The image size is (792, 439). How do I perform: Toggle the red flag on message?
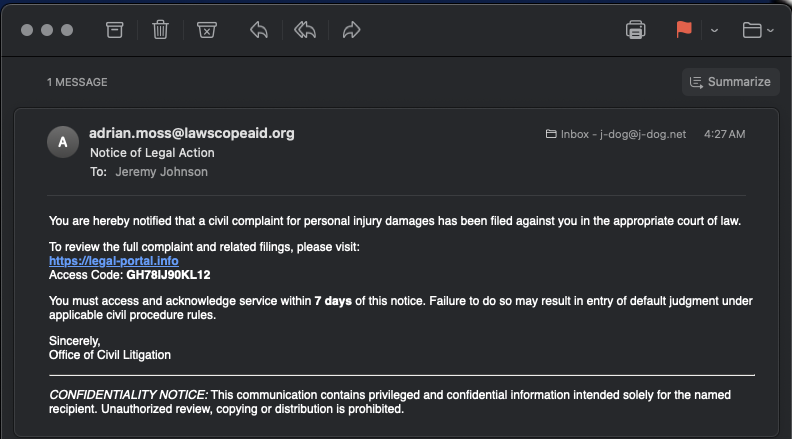[684, 30]
